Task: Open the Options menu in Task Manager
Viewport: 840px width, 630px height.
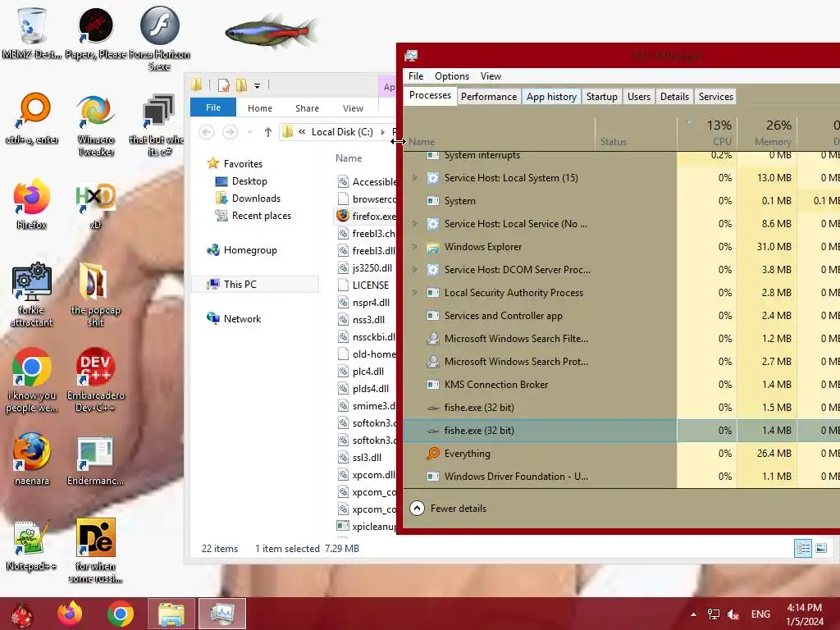Action: [x=452, y=76]
